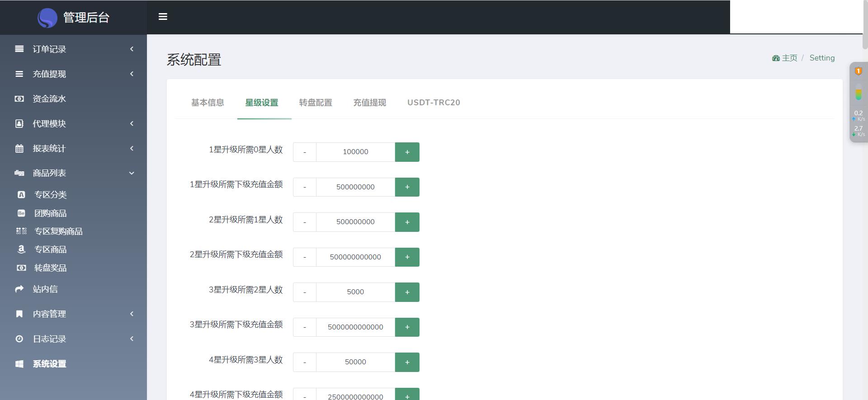Click the 日志记录 clock icon
868x400 pixels.
coord(19,339)
